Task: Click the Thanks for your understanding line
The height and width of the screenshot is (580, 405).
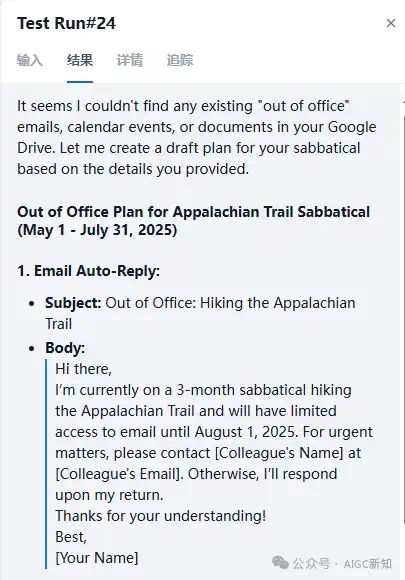Action: [x=161, y=516]
